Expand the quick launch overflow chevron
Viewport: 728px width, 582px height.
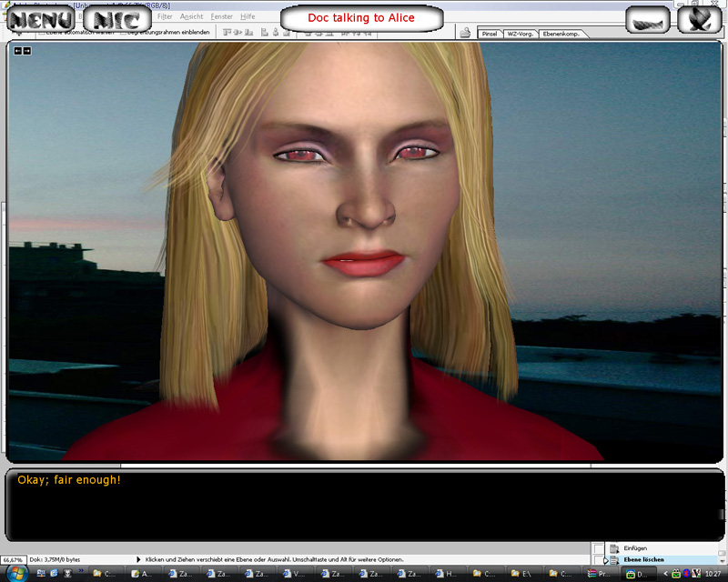[81, 571]
